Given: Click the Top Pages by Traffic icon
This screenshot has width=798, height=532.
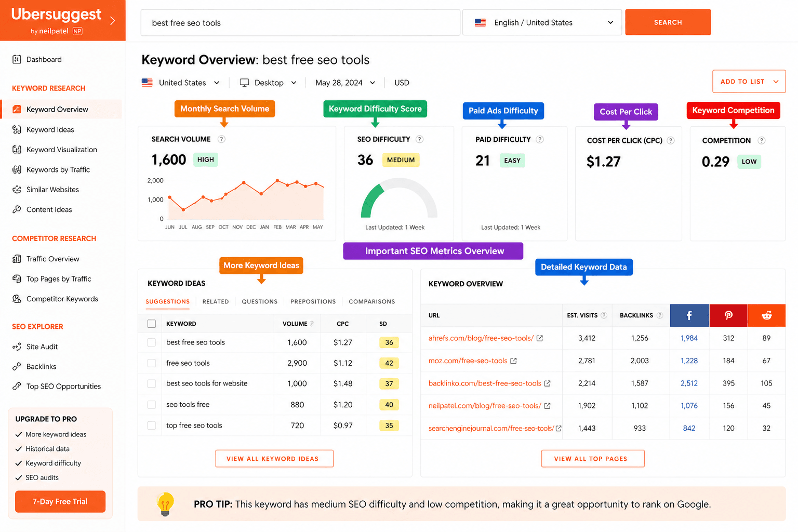Looking at the screenshot, I should coord(17,278).
